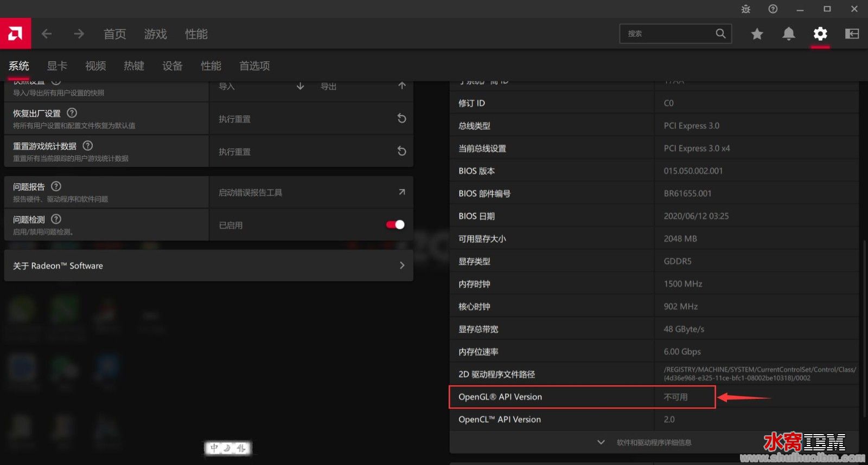Click the AMD logo icon
Viewport: 868px width, 465px height.
15,34
